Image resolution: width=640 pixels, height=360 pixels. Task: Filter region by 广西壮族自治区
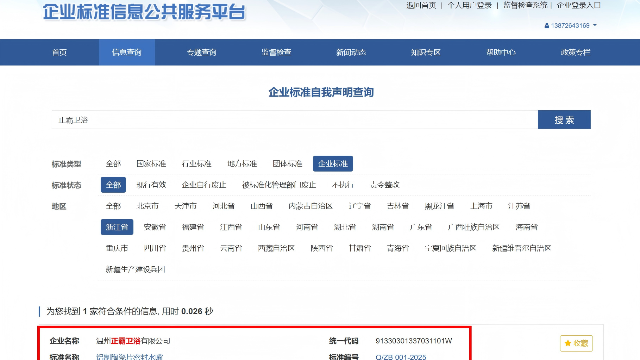[x=473, y=227]
